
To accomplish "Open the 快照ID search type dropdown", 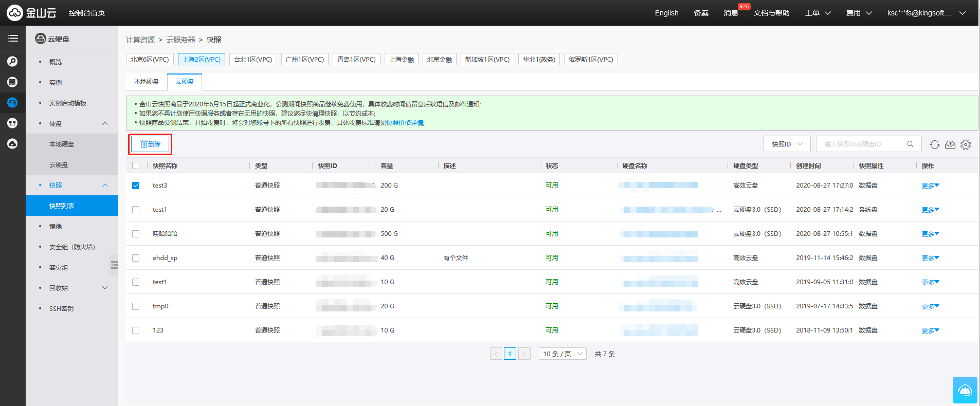I will 787,144.
